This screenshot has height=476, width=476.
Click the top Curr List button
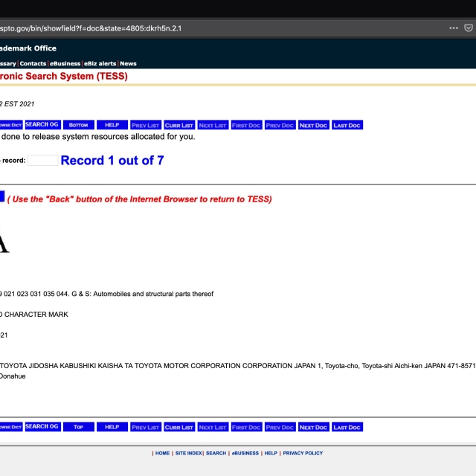[179, 125]
